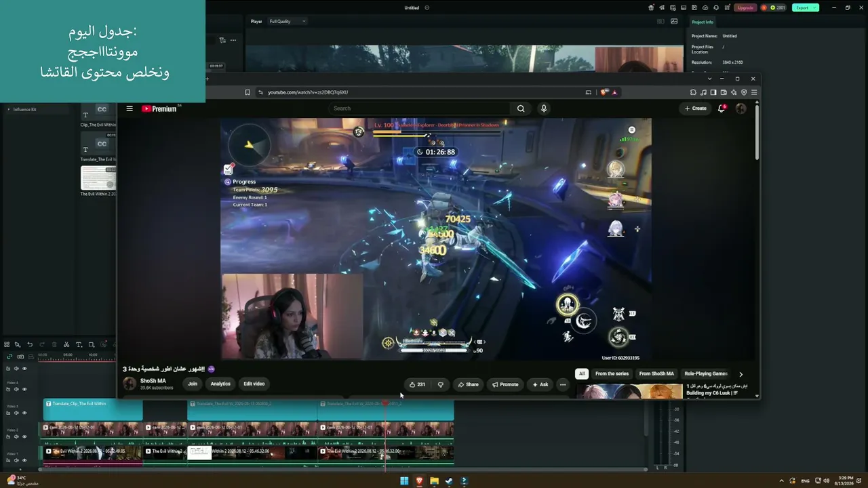Click the Brave Shields icon in address bar
The image size is (868, 488).
(604, 92)
